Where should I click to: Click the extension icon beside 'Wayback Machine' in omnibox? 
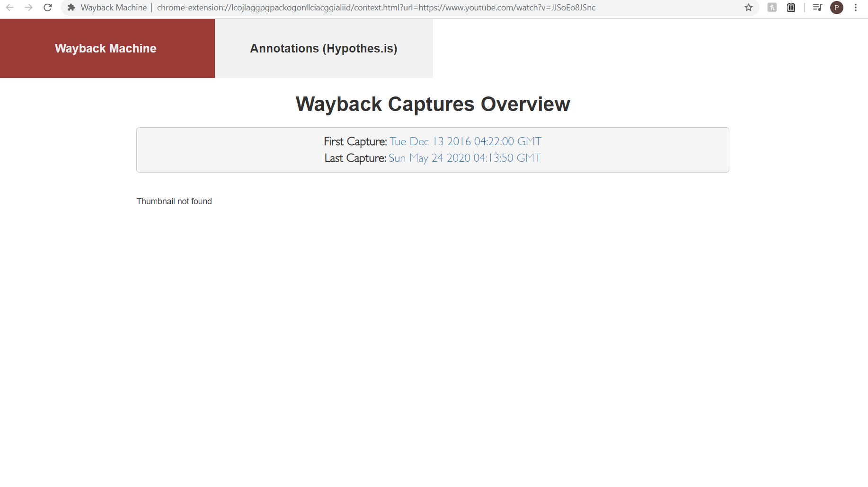pos(71,8)
